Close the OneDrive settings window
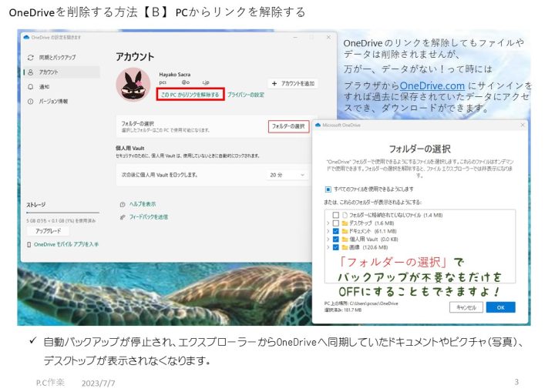The height and width of the screenshot is (392, 555). (328, 37)
